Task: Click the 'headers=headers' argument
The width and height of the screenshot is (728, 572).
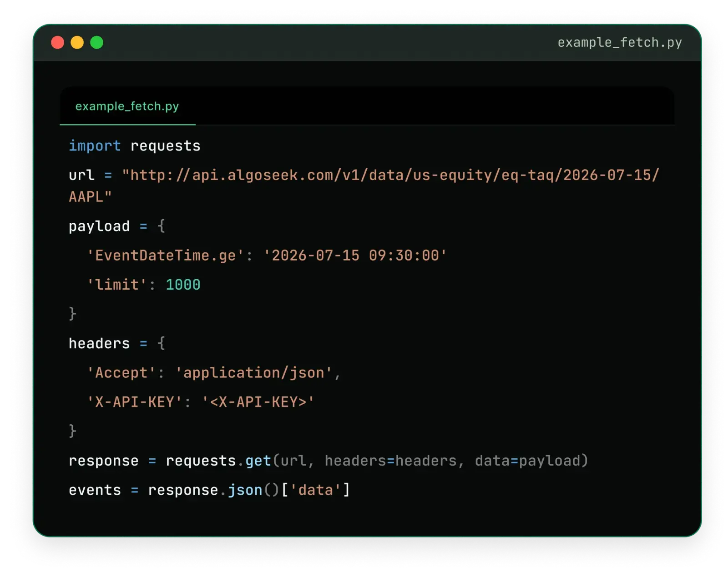Action: [390, 461]
